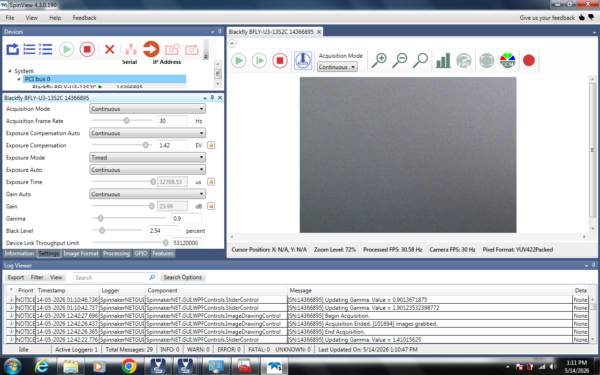600x375 pixels.
Task: Click the orange arrow icon in Devices toolbar
Action: [x=151, y=49]
